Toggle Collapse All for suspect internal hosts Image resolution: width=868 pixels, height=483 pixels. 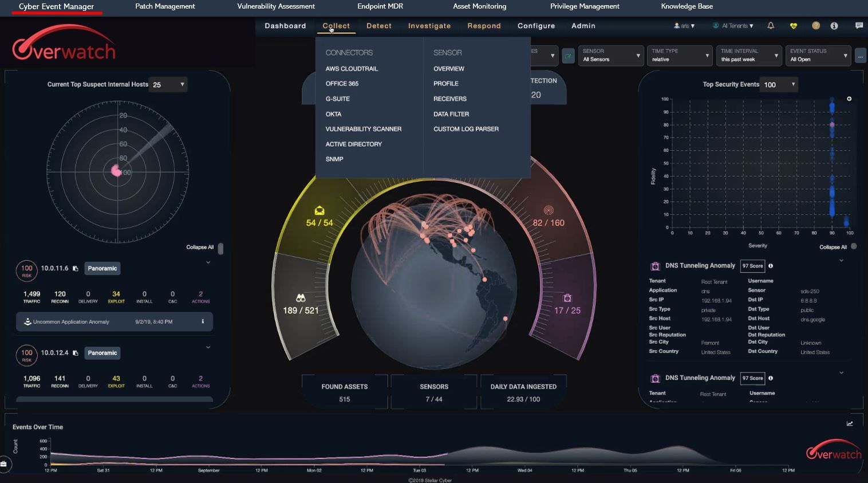(x=220, y=248)
